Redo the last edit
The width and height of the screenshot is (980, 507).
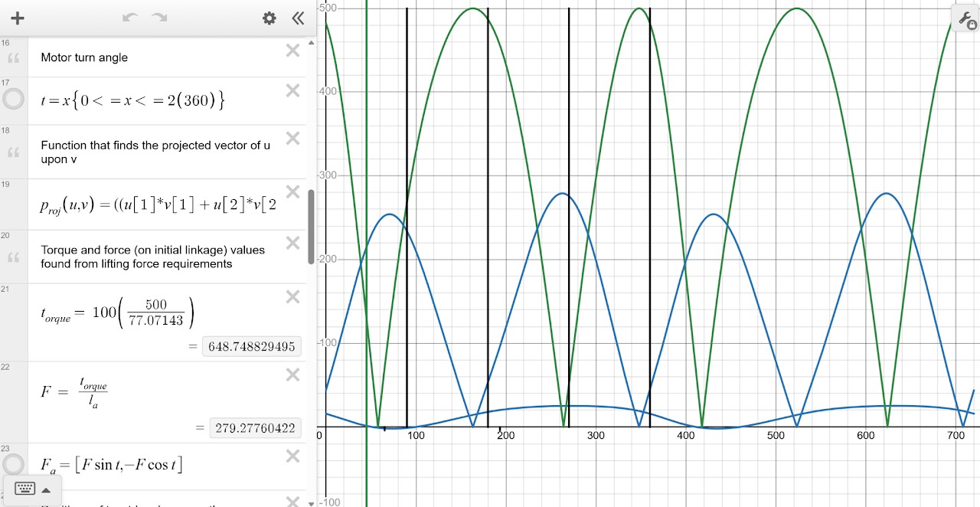[159, 18]
